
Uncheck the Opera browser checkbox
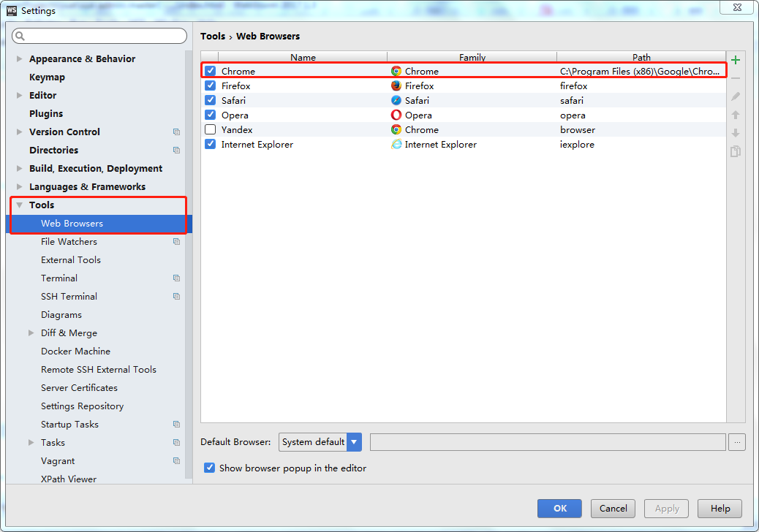[x=210, y=115]
